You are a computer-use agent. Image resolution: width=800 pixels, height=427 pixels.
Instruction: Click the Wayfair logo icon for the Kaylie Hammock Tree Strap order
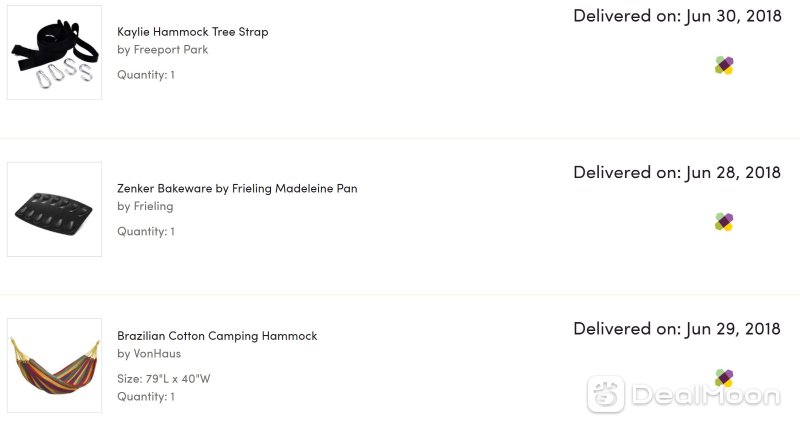click(x=724, y=65)
